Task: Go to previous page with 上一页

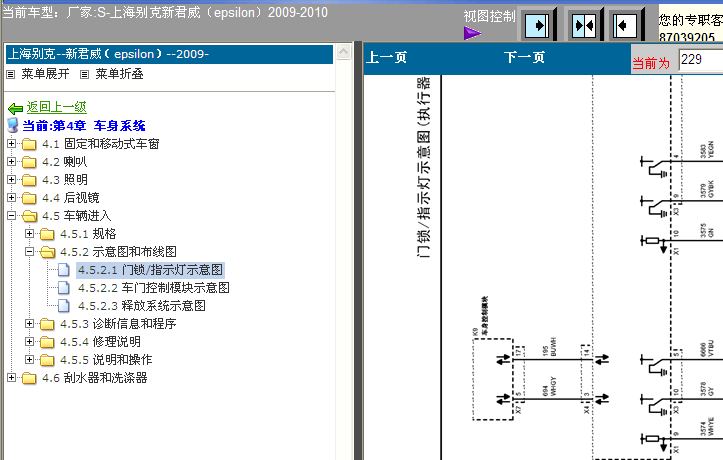Action: tap(386, 57)
